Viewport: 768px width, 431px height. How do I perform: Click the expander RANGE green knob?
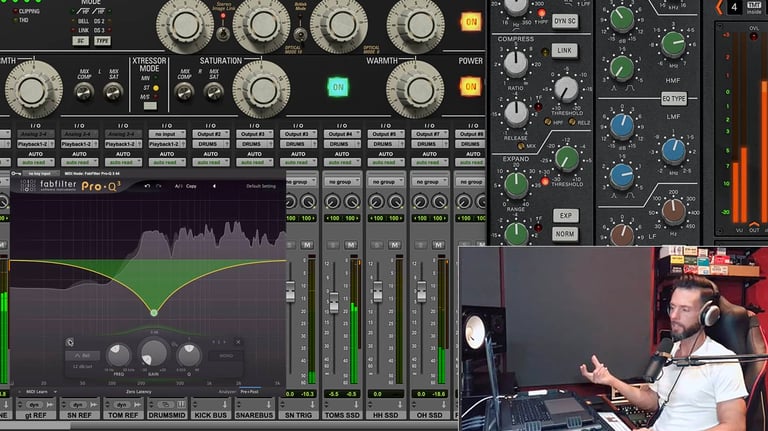click(x=516, y=185)
